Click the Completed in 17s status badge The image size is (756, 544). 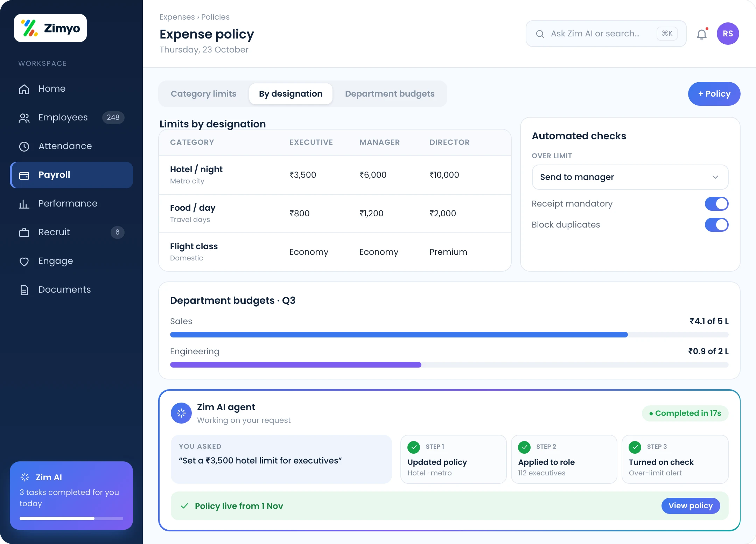pyautogui.click(x=685, y=413)
